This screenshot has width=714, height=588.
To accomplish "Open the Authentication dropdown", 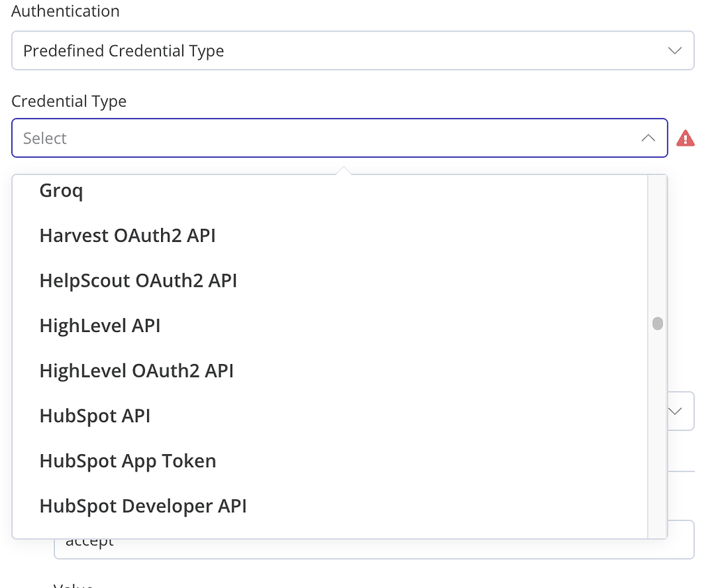I will tap(353, 50).
